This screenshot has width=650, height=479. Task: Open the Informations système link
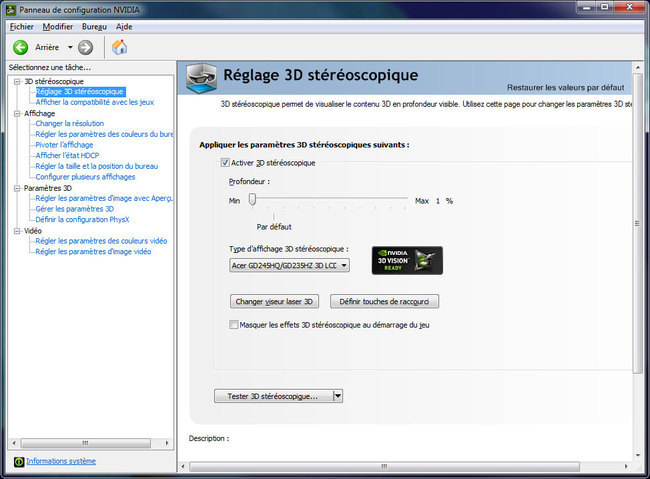click(x=61, y=461)
